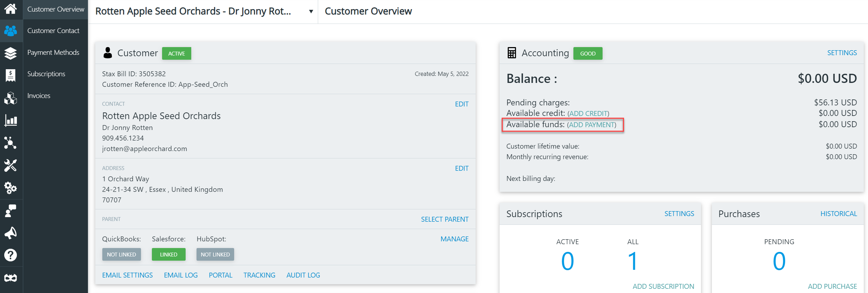Edit the customer contact details

coord(462,104)
